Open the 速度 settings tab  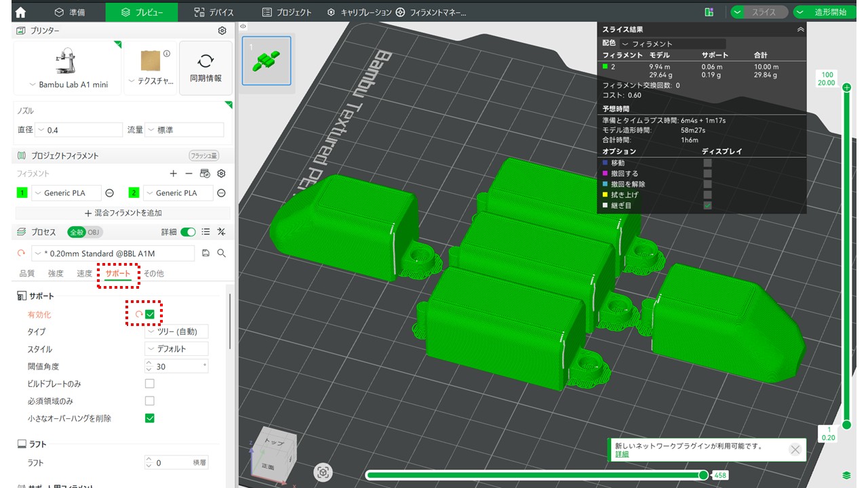pyautogui.click(x=84, y=273)
